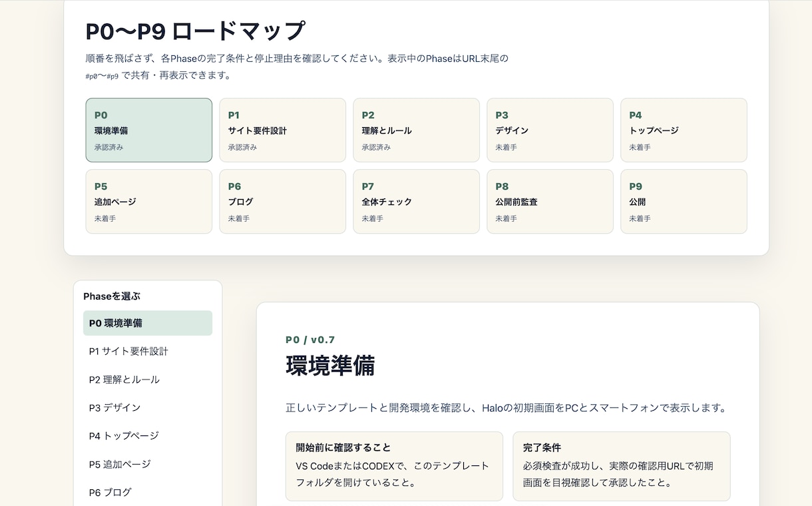This screenshot has height=506, width=812.
Task: Select P0 環境準備 in the Phase sidebar
Action: (x=148, y=323)
